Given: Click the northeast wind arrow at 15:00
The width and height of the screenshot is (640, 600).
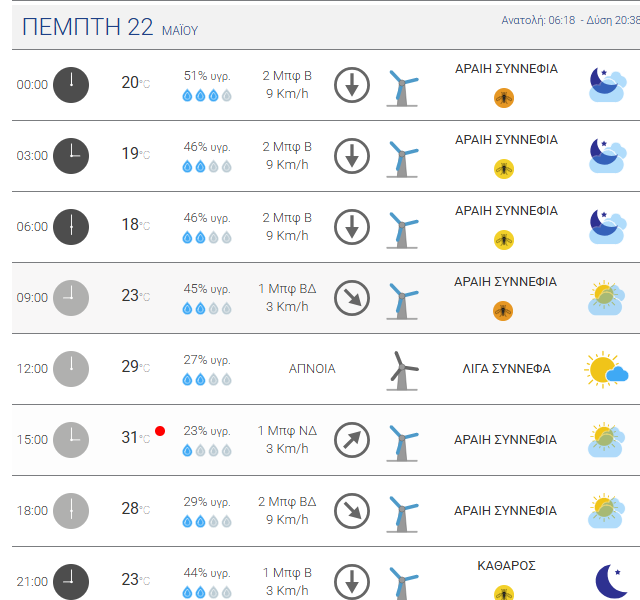Looking at the screenshot, I should (x=352, y=440).
